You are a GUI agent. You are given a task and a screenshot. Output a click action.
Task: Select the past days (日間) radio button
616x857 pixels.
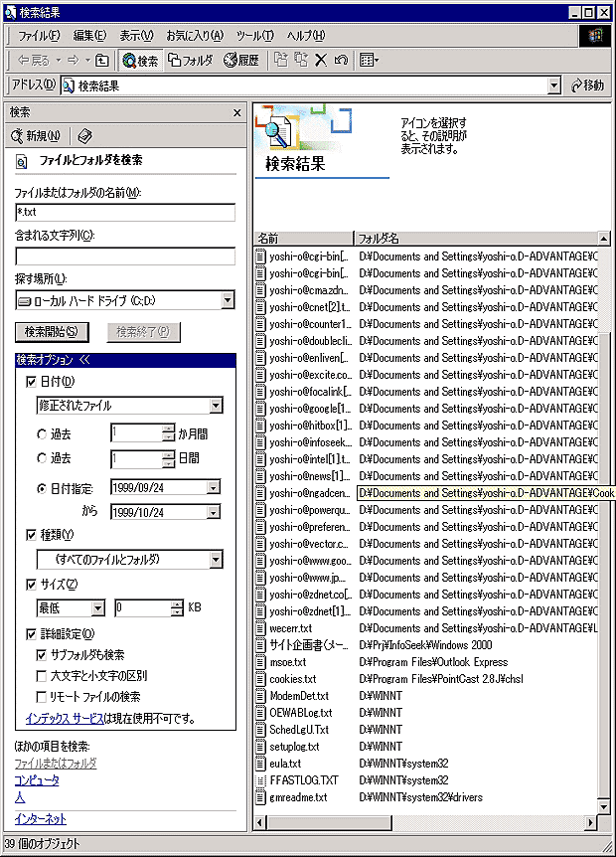tap(42, 458)
